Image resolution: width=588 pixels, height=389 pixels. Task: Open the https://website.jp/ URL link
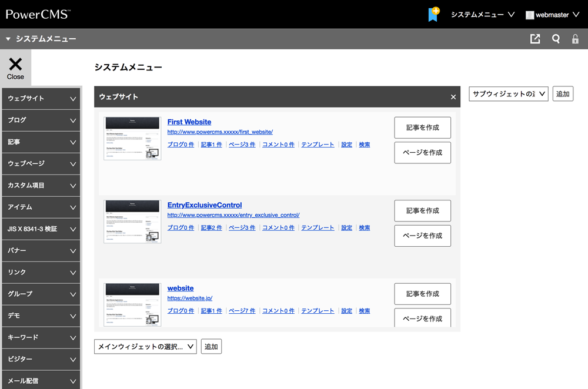click(x=189, y=299)
